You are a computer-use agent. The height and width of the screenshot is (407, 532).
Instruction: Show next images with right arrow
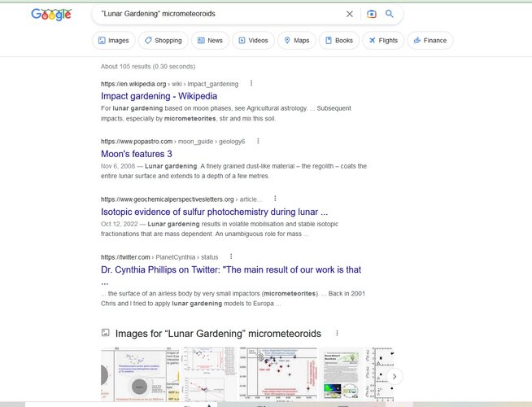(x=395, y=376)
